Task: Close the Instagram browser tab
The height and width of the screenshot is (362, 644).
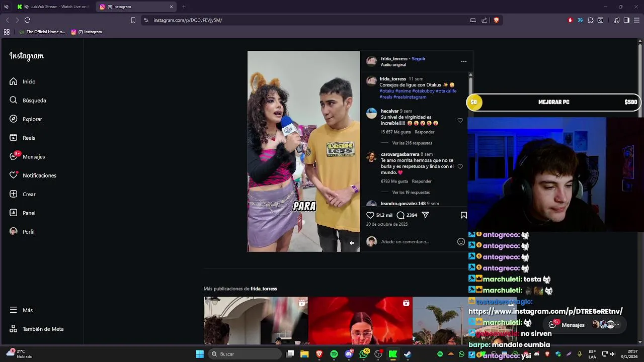Action: (x=171, y=7)
